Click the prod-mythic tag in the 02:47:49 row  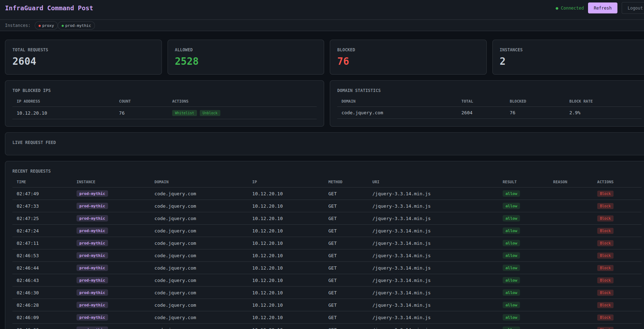pyautogui.click(x=92, y=194)
